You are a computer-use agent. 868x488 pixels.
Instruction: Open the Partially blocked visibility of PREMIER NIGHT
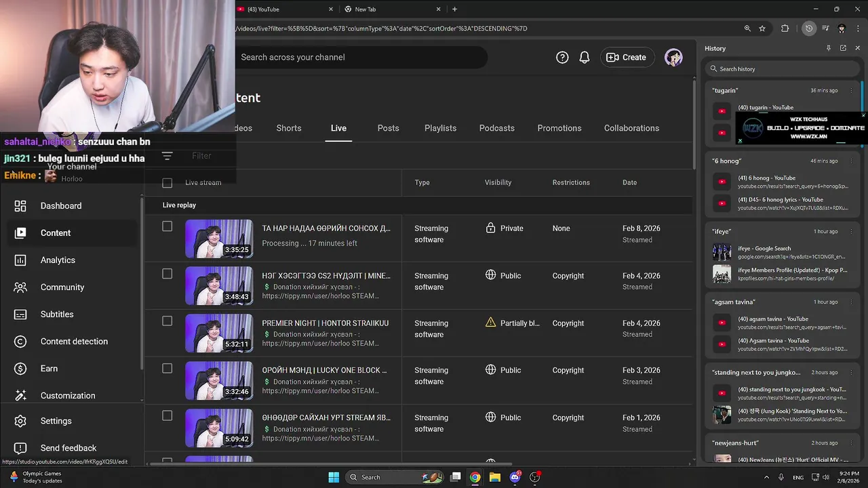[513, 323]
